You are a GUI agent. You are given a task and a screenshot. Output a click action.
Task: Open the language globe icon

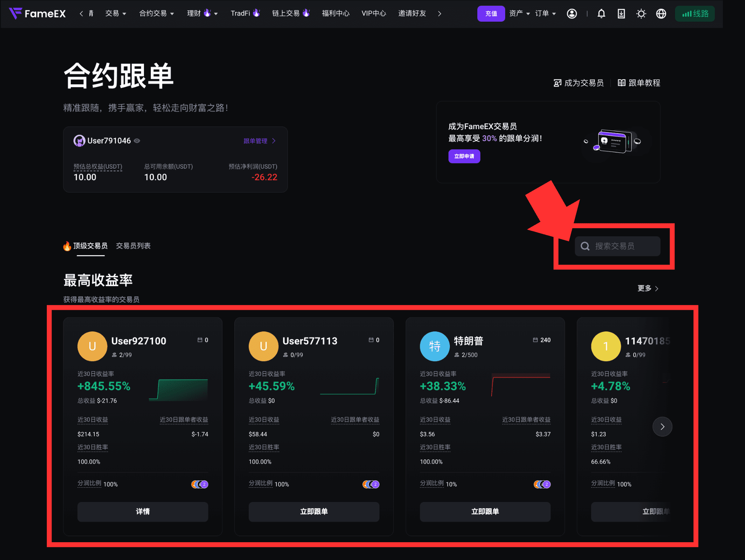661,14
